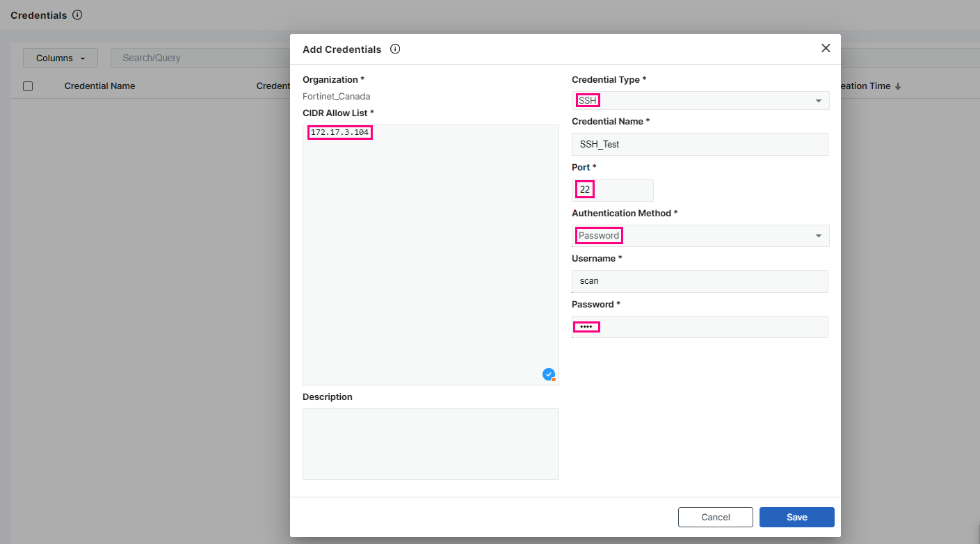Toggle the select-all credentials checkbox

point(28,86)
